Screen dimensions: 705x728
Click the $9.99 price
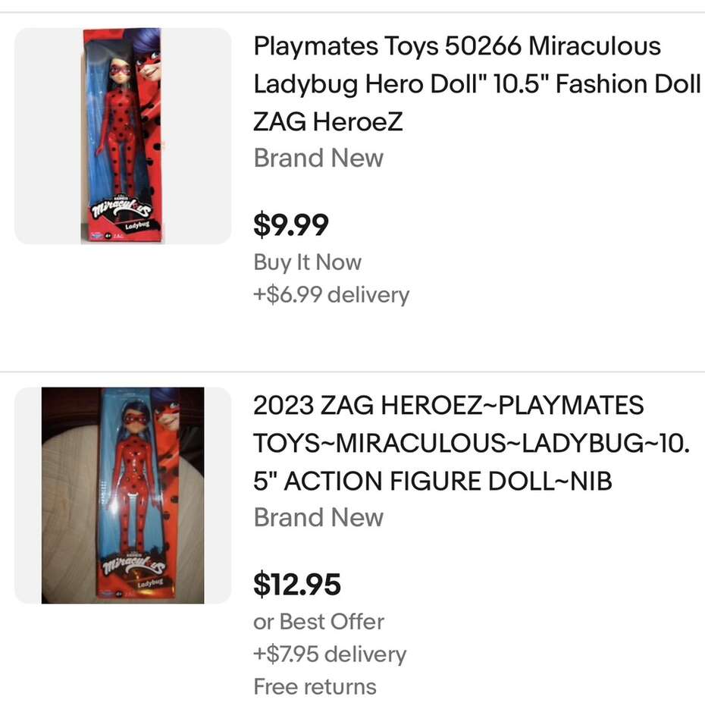(291, 225)
